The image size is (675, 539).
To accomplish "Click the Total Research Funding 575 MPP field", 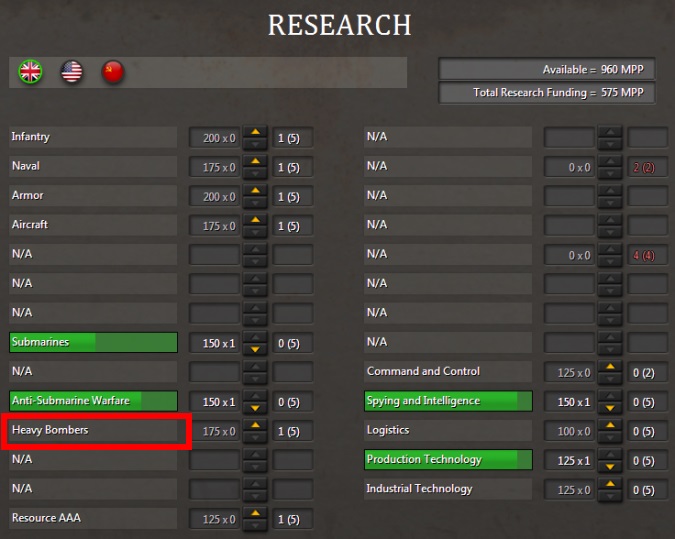I will 547,93.
